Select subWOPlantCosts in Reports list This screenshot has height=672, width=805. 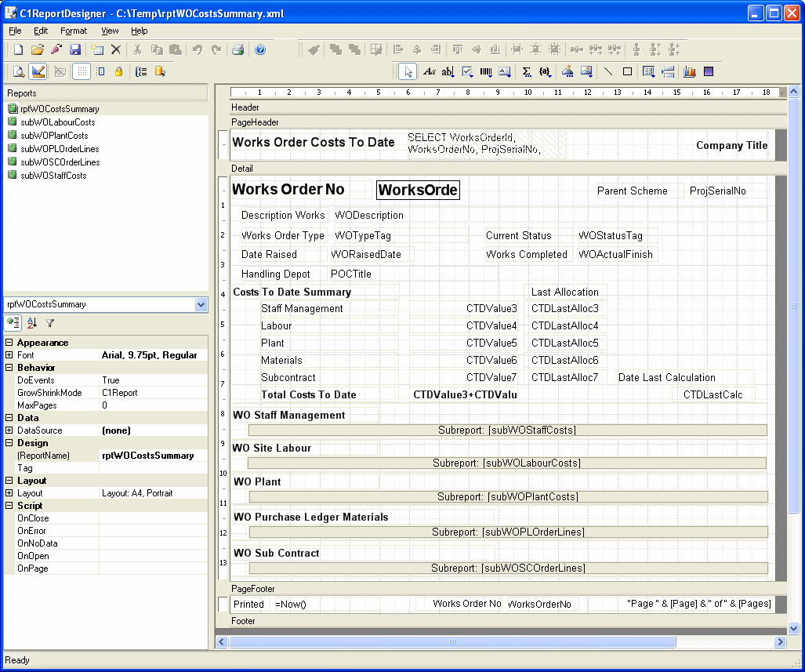click(x=54, y=136)
